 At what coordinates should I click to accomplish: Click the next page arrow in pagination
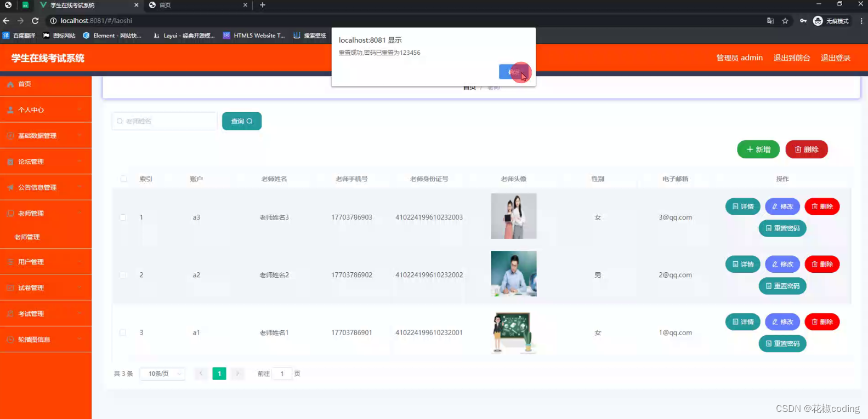(237, 374)
